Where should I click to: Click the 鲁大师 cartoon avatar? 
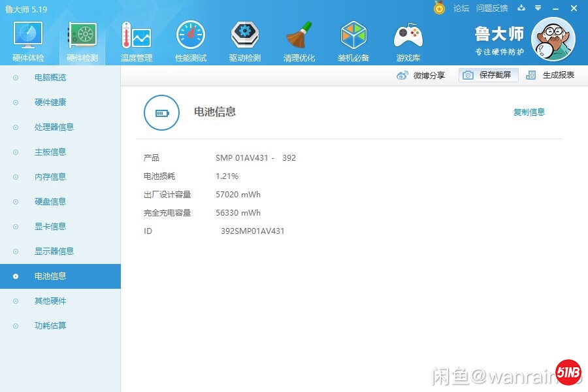[553, 39]
